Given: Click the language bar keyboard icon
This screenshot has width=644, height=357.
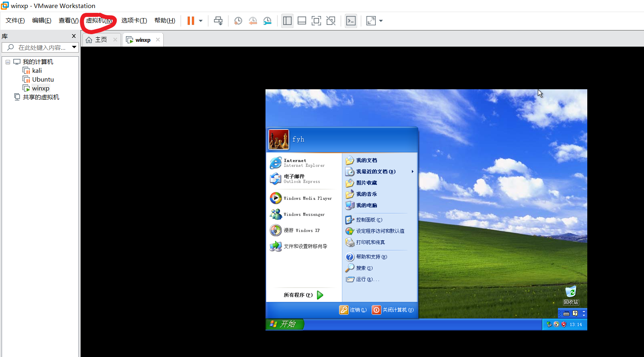Looking at the screenshot, I should point(566,313).
